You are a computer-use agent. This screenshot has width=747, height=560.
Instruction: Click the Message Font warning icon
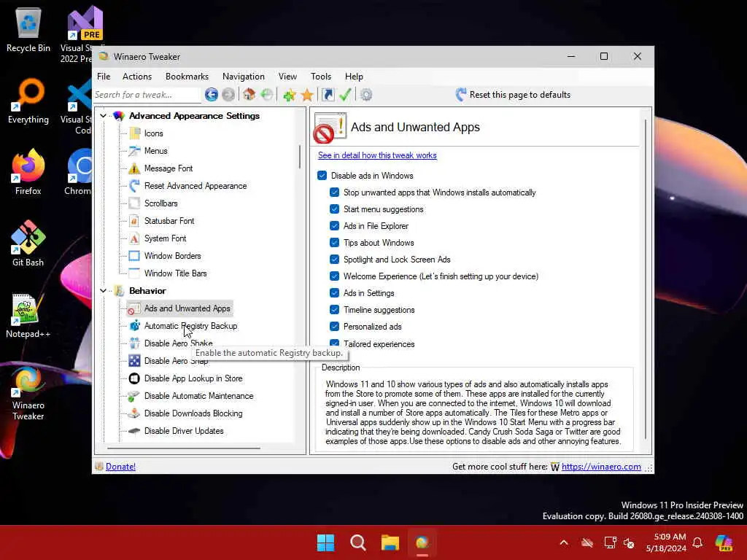pos(135,168)
